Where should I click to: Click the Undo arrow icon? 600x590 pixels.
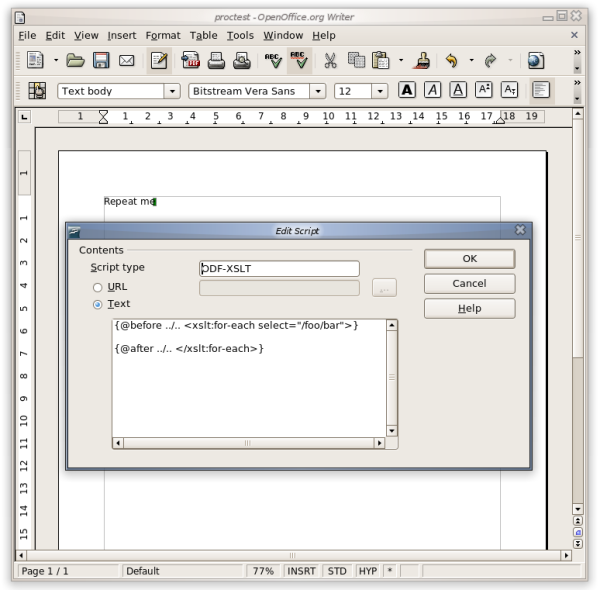452,60
